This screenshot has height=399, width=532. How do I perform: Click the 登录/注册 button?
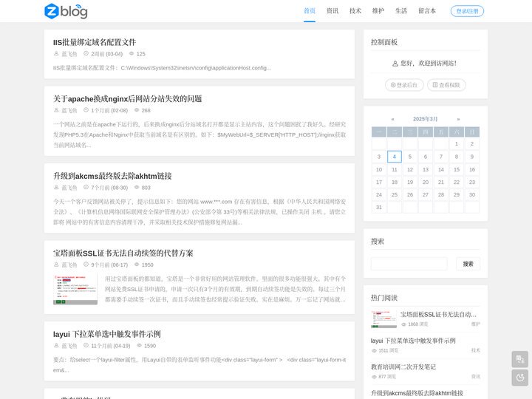pos(467,11)
